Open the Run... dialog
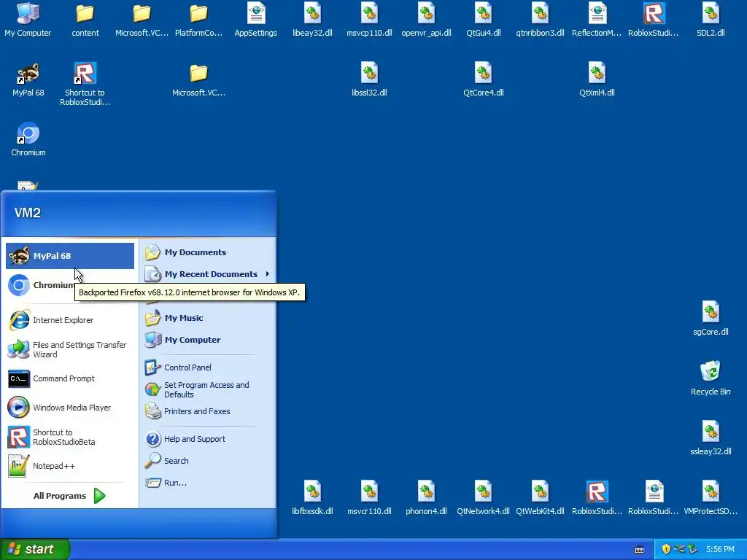 coord(208,483)
